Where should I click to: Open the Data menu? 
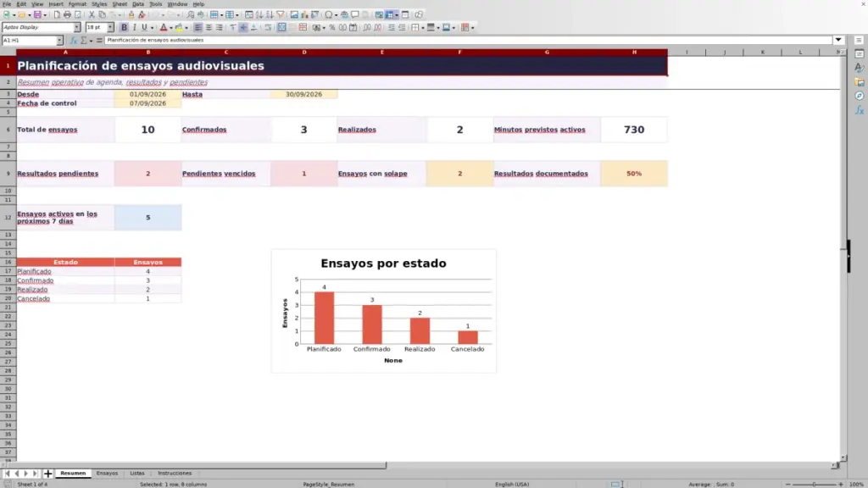point(138,4)
